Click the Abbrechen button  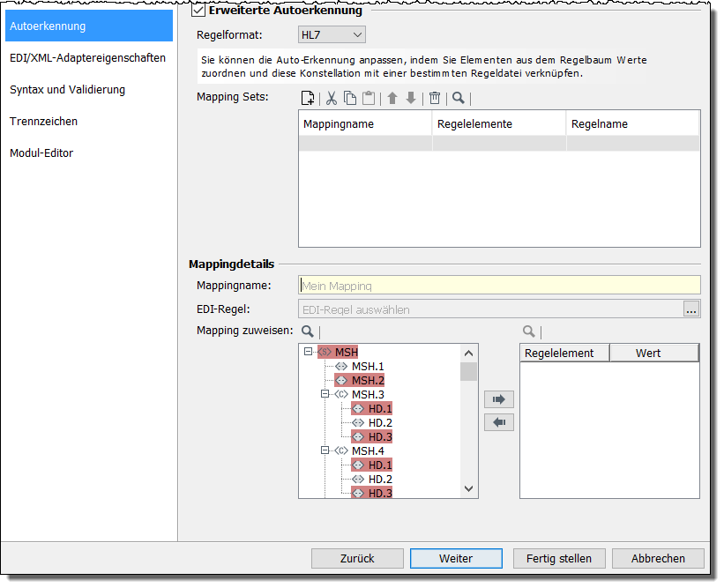pyautogui.click(x=658, y=558)
